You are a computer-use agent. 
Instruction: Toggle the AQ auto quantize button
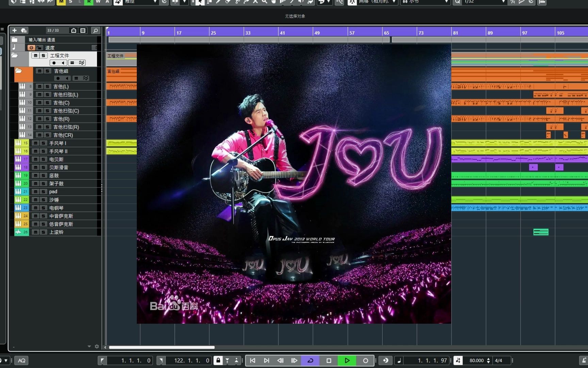21,361
